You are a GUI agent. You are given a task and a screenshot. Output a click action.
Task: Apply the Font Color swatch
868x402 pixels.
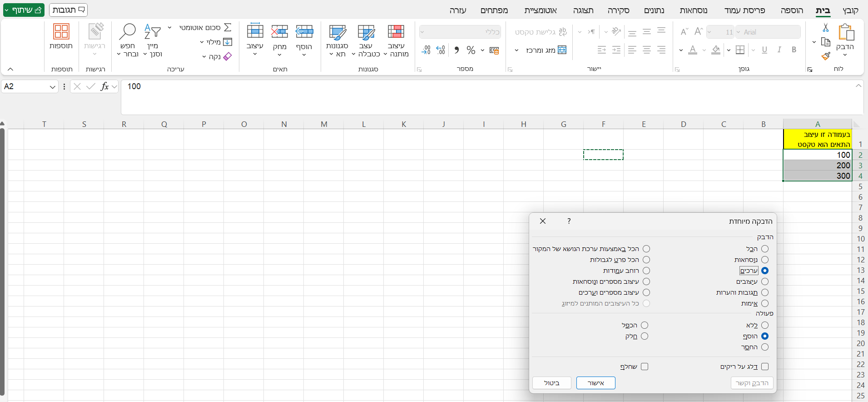click(x=693, y=50)
